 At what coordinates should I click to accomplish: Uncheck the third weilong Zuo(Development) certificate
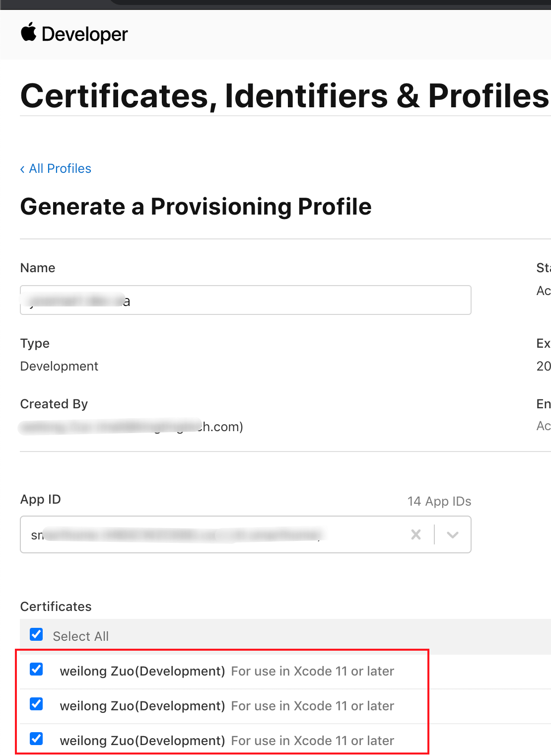[36, 739]
